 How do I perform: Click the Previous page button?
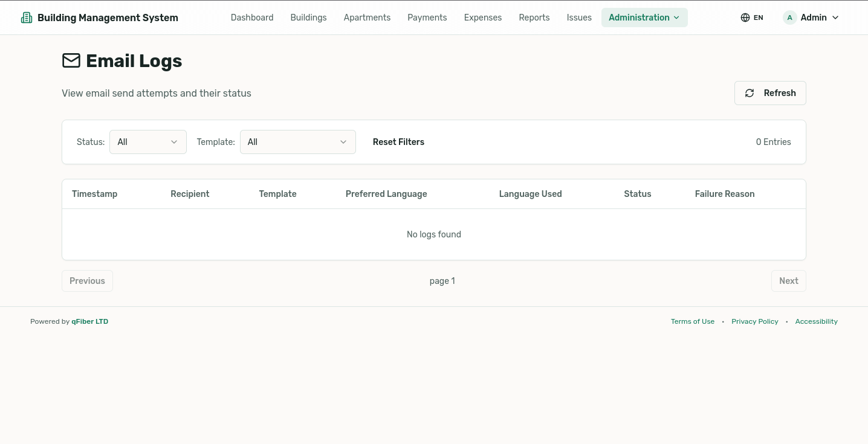[87, 281]
